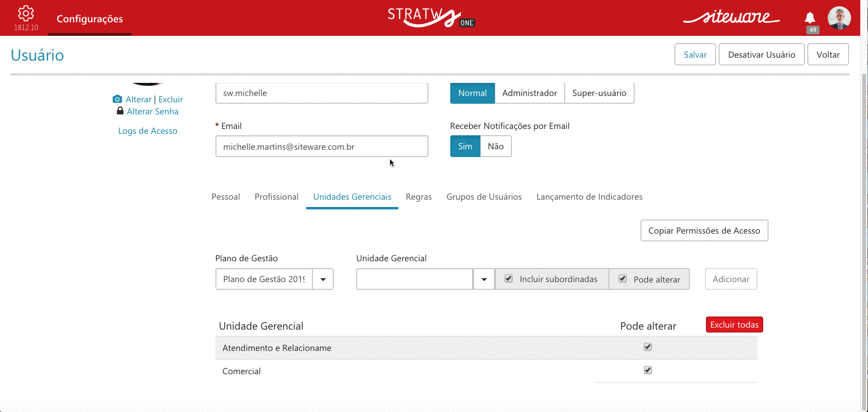Select Administrador user type
This screenshot has height=412, width=868.
tap(529, 93)
